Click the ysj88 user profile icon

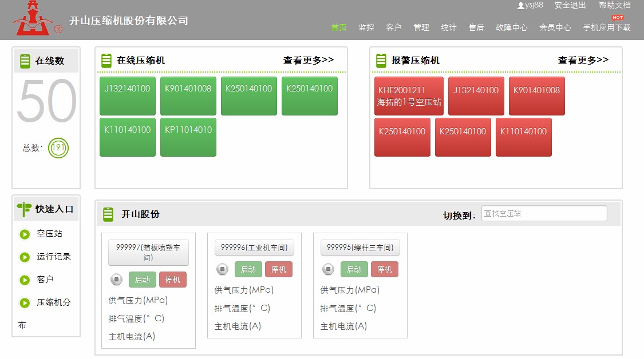[521, 6]
